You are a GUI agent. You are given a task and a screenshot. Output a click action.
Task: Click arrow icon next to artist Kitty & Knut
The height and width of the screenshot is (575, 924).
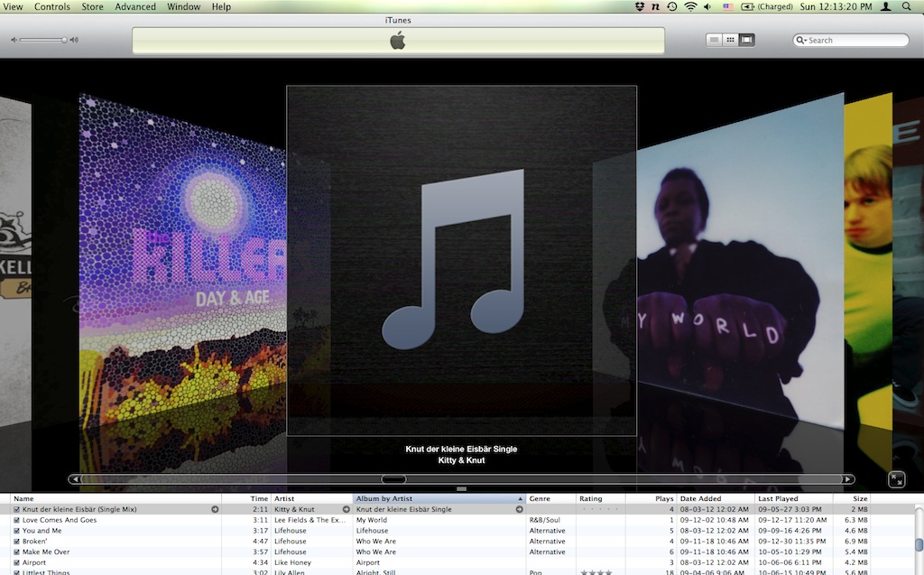pyautogui.click(x=346, y=509)
